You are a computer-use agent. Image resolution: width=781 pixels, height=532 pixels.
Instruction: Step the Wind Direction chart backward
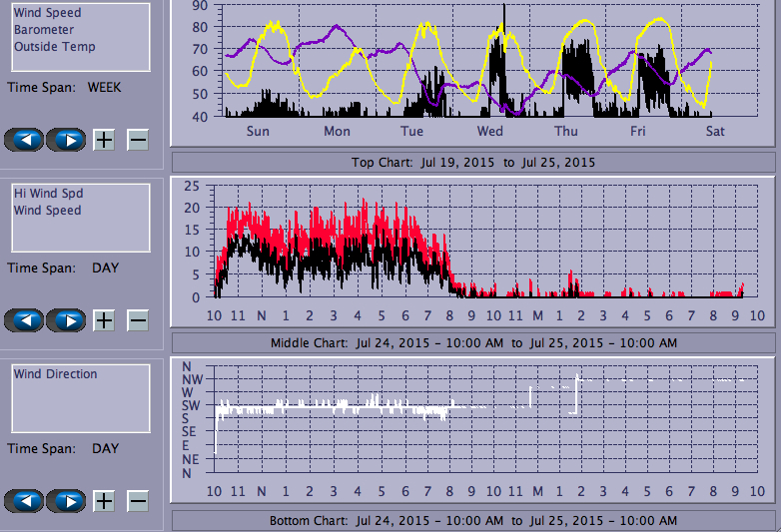point(25,501)
